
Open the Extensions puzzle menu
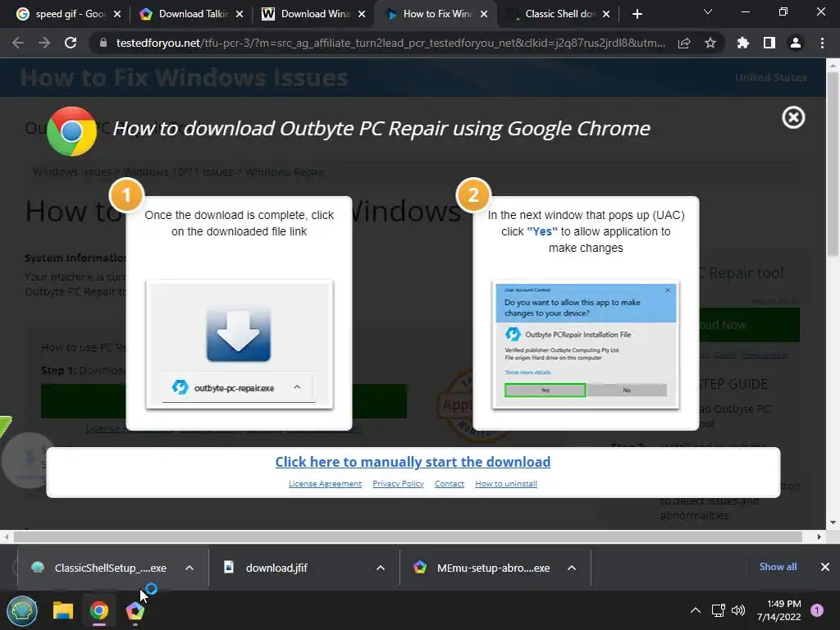point(743,43)
